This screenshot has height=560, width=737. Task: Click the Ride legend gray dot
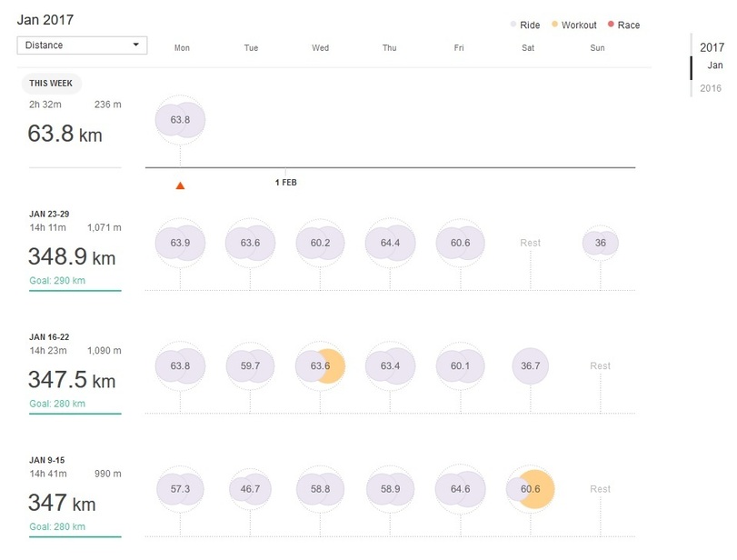coord(513,25)
